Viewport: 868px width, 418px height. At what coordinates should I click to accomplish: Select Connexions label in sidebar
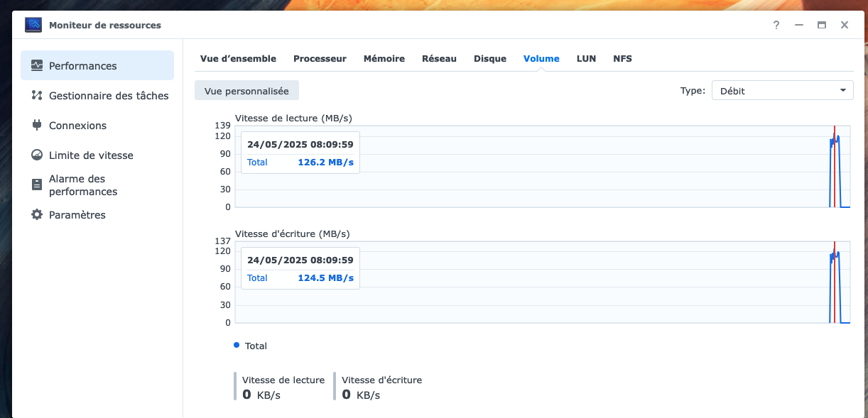(x=77, y=125)
